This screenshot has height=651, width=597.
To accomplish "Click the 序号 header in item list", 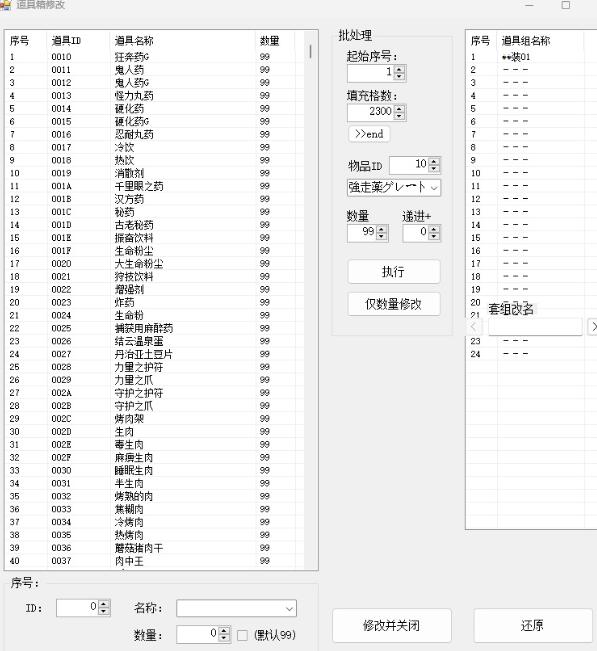I will coord(26,41).
